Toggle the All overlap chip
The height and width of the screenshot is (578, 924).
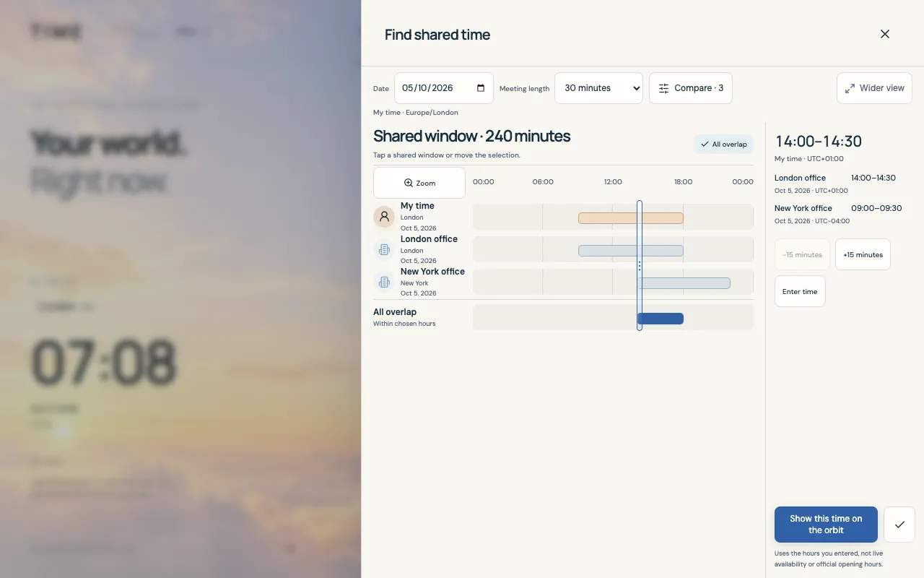point(723,144)
